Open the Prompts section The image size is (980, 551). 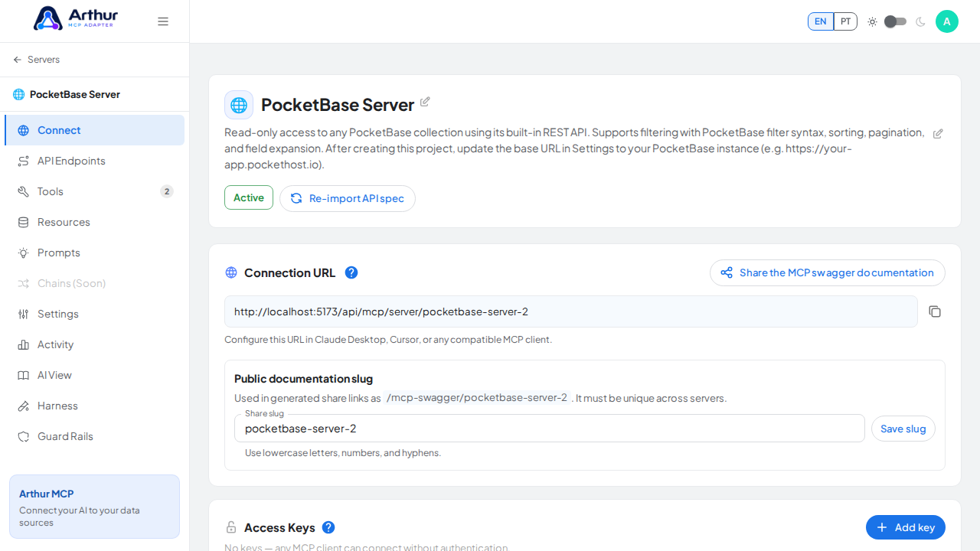pyautogui.click(x=94, y=253)
